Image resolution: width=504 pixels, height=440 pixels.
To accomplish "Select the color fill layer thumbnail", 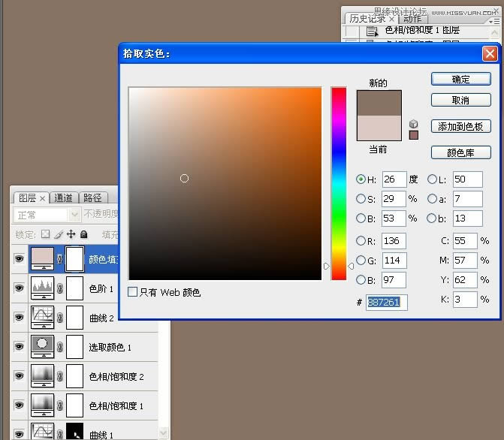I will point(42,259).
